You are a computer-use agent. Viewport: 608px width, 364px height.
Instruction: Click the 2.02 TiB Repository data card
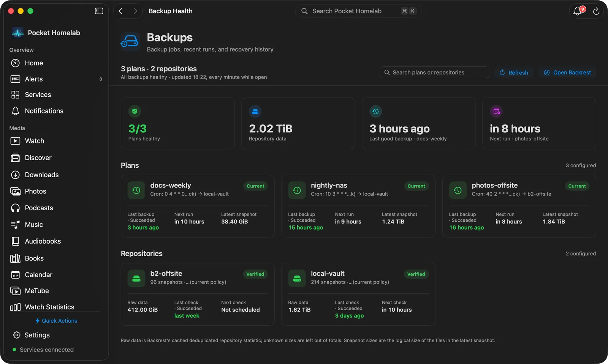(298, 123)
